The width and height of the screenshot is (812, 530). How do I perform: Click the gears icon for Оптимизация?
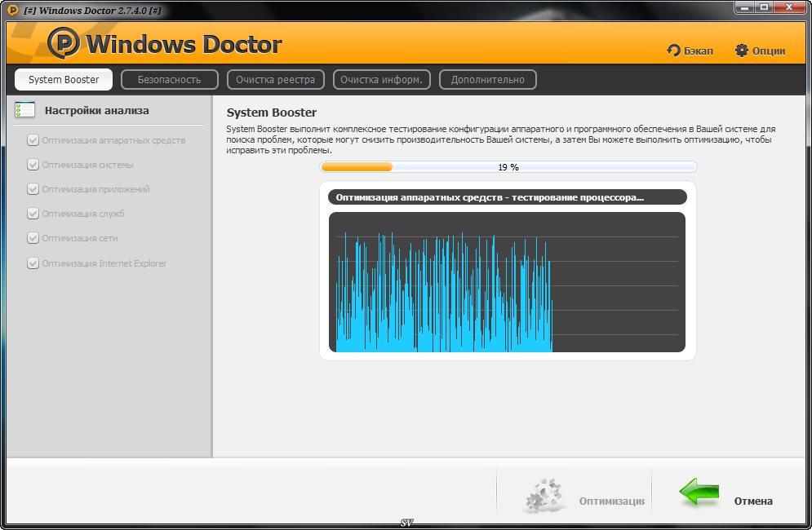click(544, 496)
